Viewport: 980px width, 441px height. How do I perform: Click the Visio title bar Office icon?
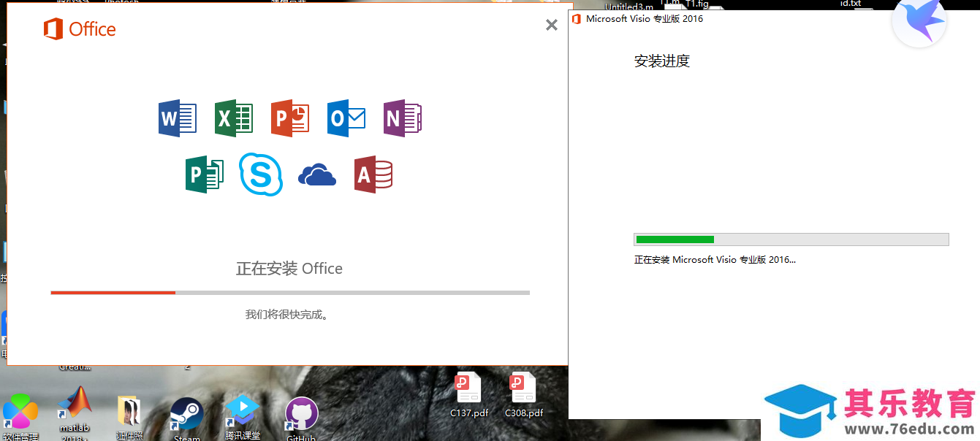point(576,19)
